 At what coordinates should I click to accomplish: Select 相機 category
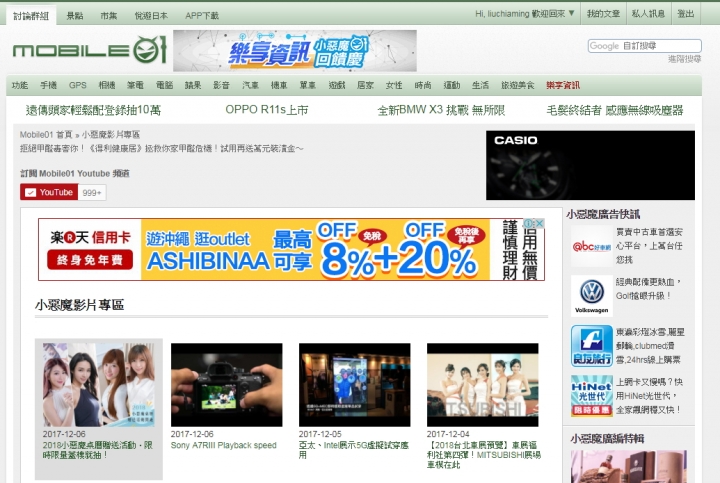pos(107,85)
